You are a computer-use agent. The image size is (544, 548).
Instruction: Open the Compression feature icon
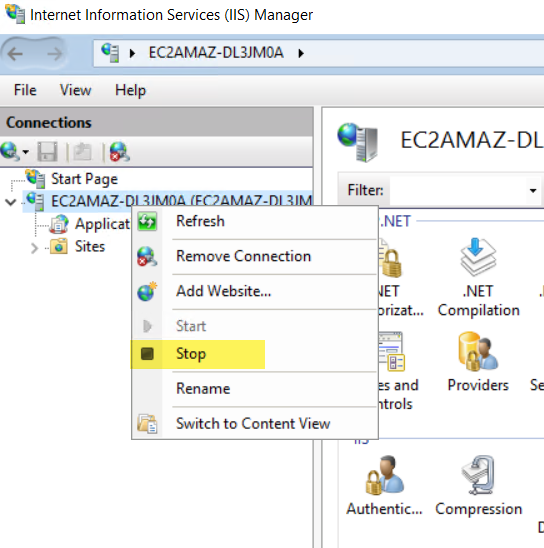(x=478, y=486)
